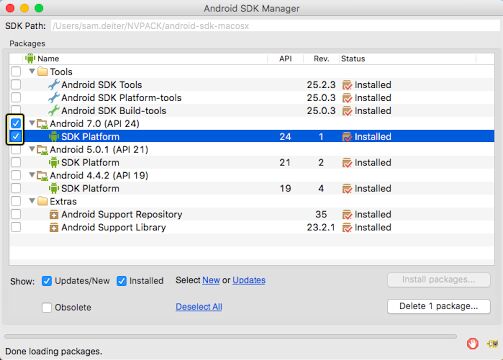Click the Android Support Library package icon
Viewport: 503px width, 360px height.
pos(54,228)
